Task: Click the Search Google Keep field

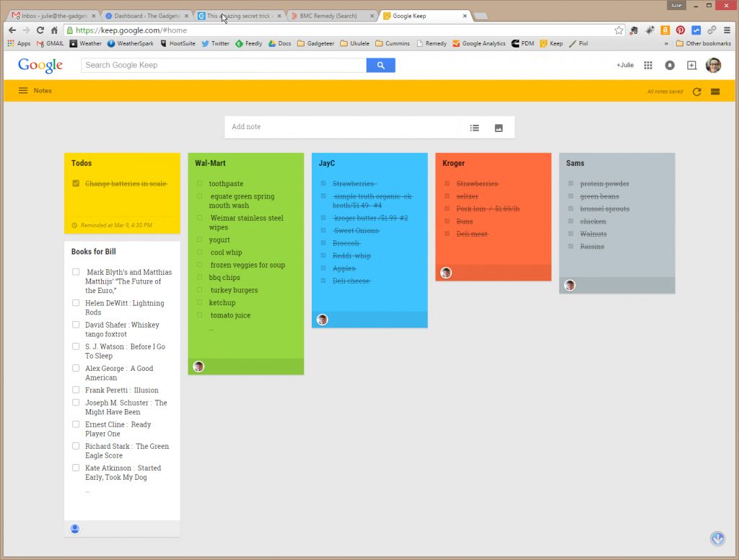Action: click(x=224, y=65)
